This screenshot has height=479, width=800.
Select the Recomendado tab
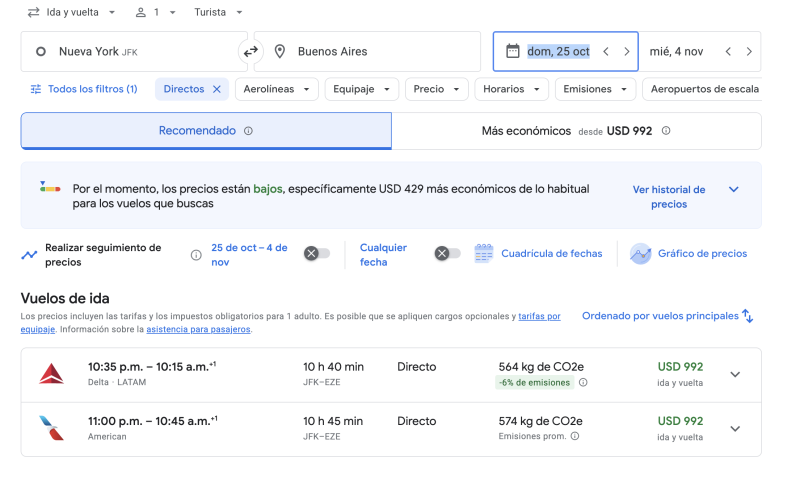(x=205, y=131)
